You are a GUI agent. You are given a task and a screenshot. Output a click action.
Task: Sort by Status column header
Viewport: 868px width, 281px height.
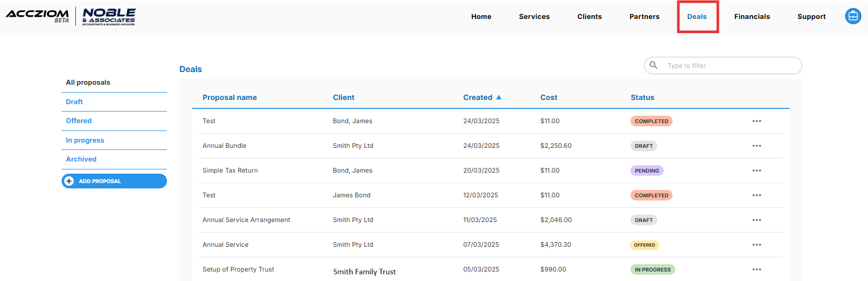[643, 97]
